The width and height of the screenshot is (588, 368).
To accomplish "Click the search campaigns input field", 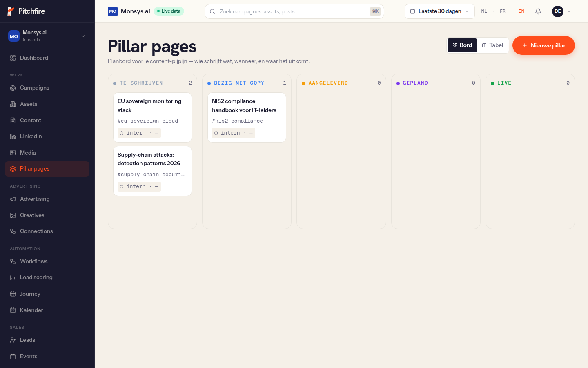I will point(294,11).
